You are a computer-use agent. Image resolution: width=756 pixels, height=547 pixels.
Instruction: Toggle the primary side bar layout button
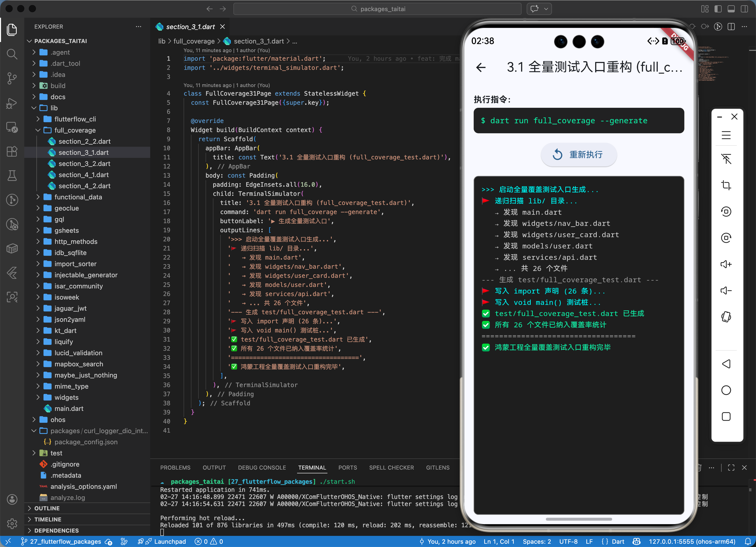[x=718, y=9]
